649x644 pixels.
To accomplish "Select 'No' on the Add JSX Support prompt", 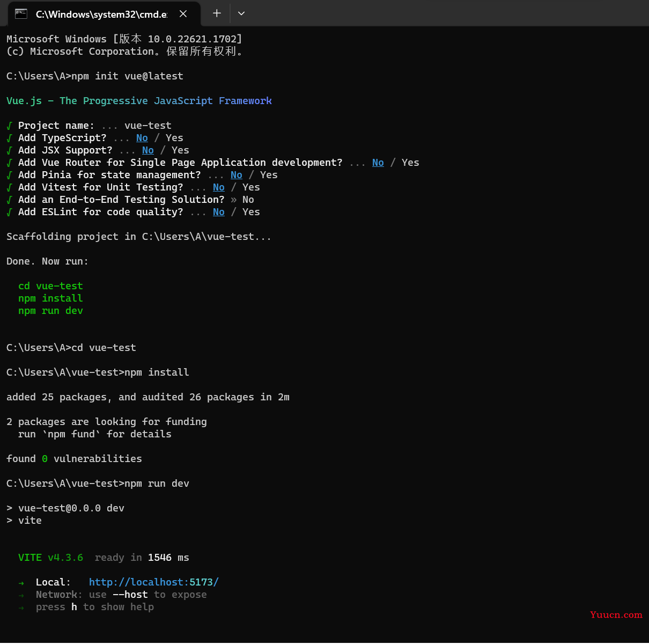I will pos(148,150).
